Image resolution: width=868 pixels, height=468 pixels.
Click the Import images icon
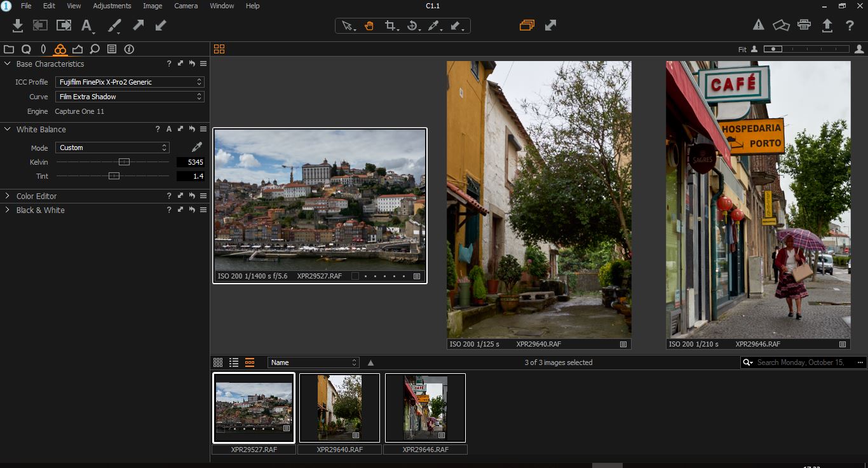click(18, 25)
